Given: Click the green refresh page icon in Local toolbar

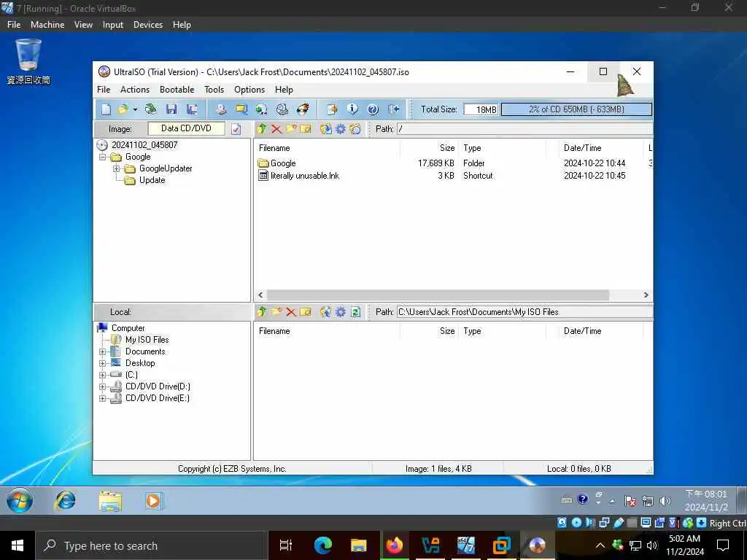Looking at the screenshot, I should pos(355,312).
